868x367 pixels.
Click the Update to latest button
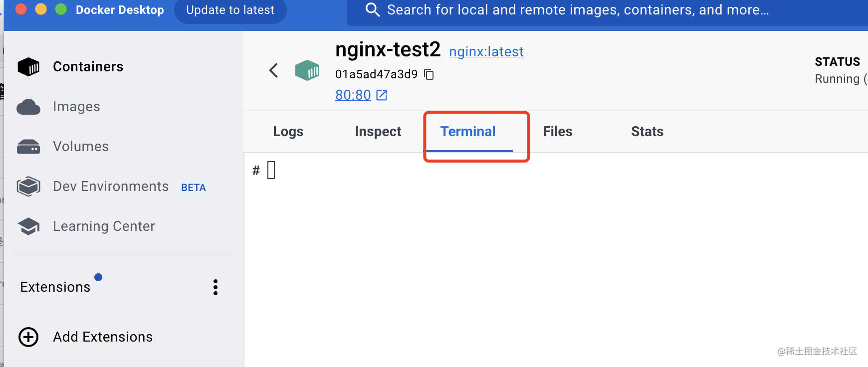pos(230,10)
